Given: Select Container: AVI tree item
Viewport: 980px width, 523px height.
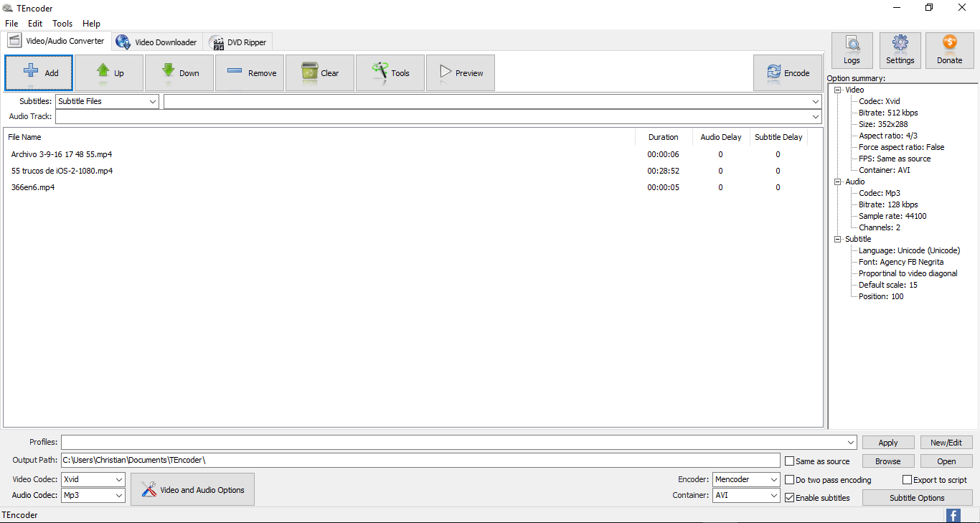Looking at the screenshot, I should click(x=885, y=170).
